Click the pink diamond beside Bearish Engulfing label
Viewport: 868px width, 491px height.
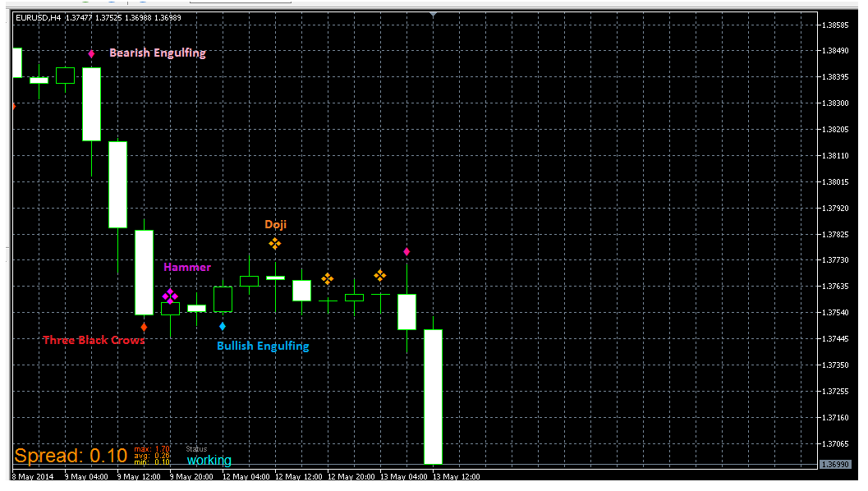91,53
